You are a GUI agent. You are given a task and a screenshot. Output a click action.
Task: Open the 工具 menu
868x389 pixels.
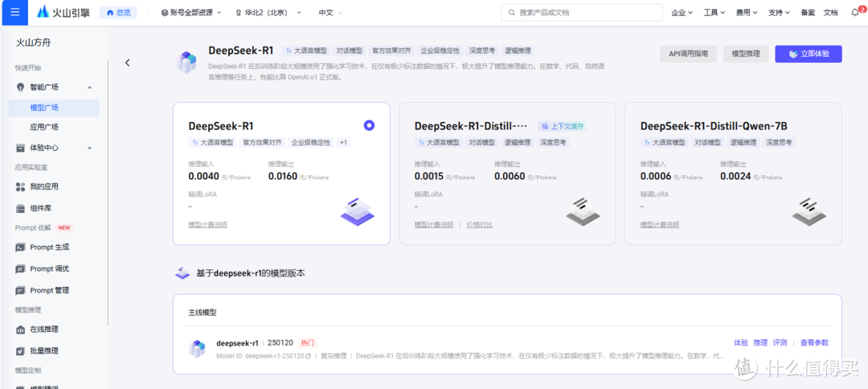click(x=714, y=13)
